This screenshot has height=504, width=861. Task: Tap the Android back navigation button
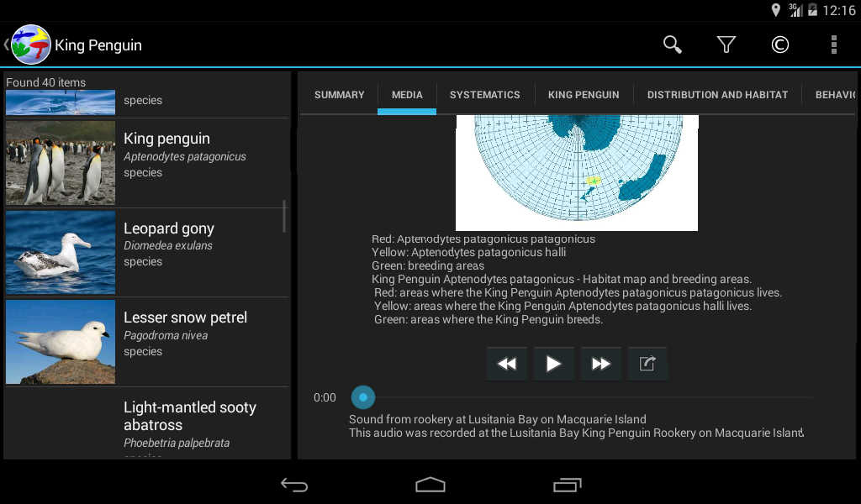point(294,484)
